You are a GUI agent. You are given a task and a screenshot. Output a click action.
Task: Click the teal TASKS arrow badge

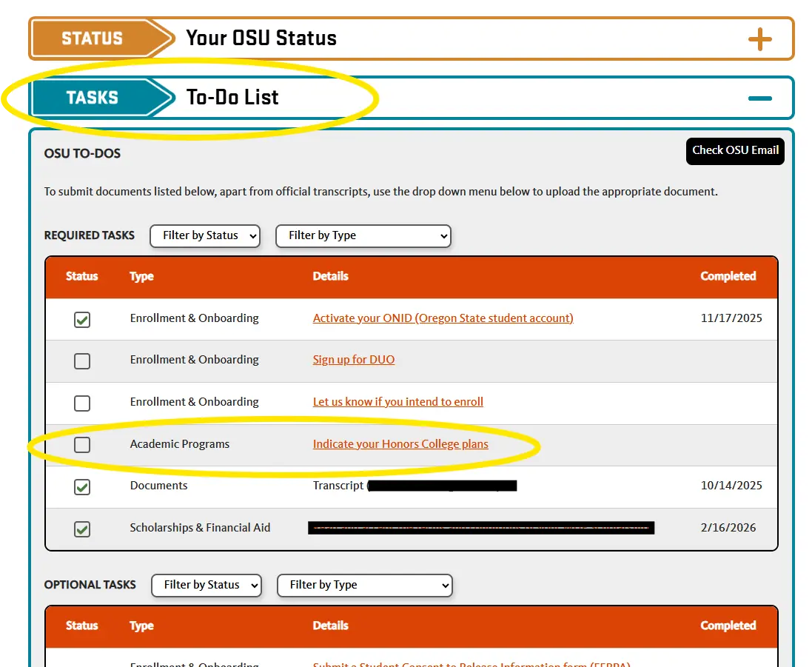(102, 98)
